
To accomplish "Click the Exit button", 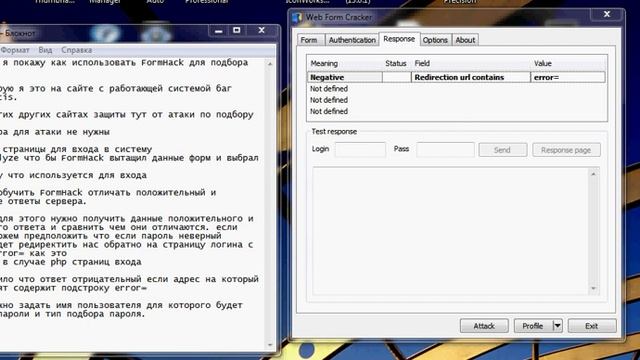I will point(591,326).
